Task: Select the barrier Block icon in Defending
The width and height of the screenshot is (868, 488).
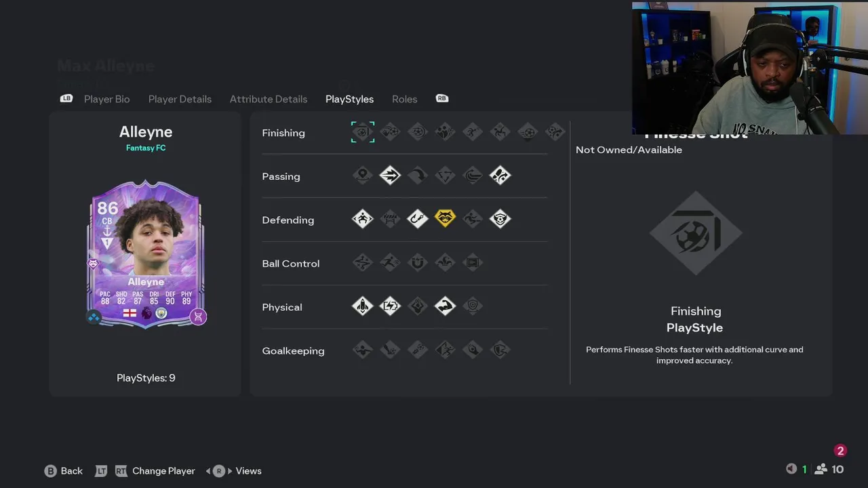Action: pyautogui.click(x=390, y=219)
